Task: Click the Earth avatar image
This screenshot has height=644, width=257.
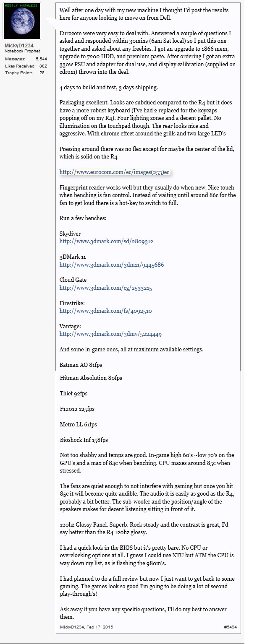Action: point(23,21)
